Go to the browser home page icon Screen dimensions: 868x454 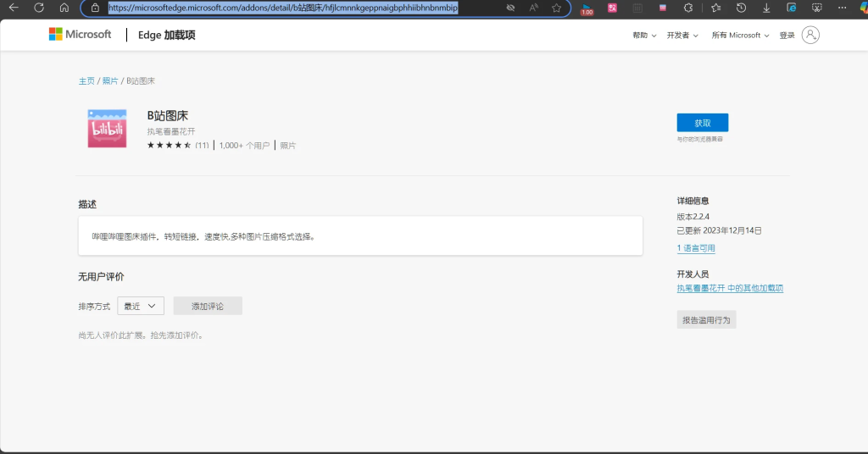click(64, 8)
